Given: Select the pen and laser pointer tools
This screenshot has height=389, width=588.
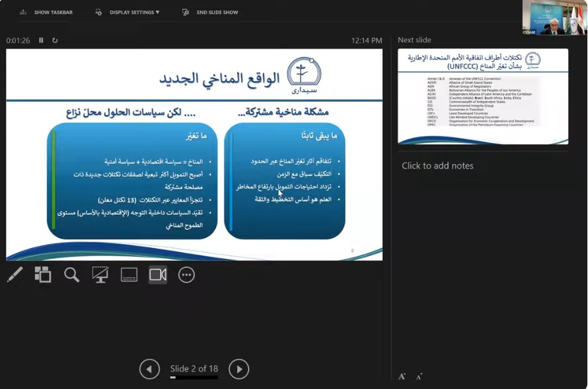Looking at the screenshot, I should tap(14, 275).
